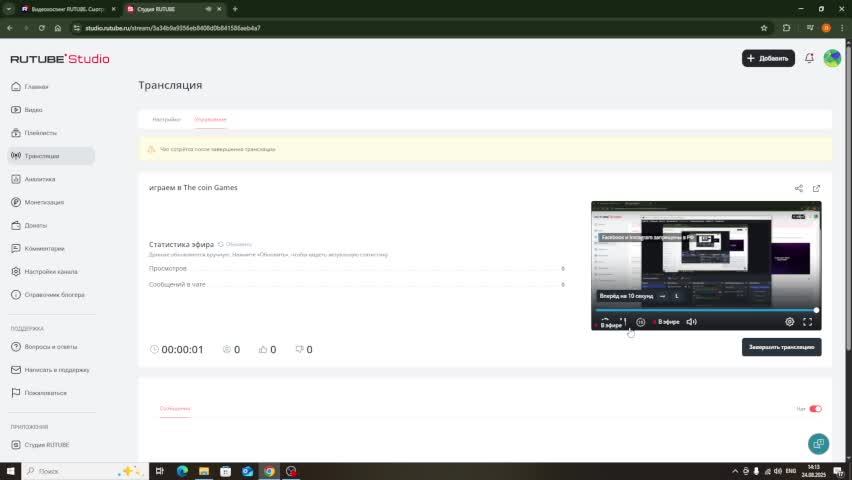This screenshot has height=480, width=852.
Task: Click the share stream icon
Action: (798, 188)
